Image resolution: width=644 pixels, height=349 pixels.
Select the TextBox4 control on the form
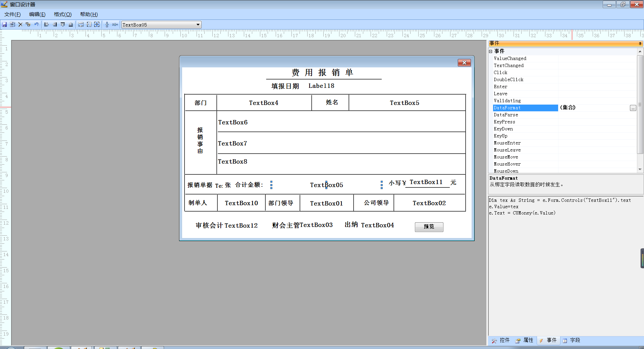[264, 103]
